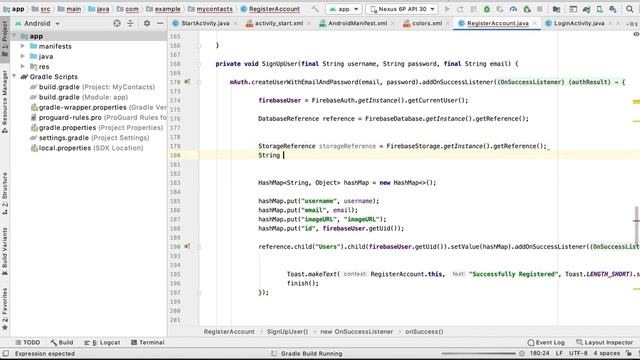Toggle the Resource Manager tool window
Screen dimensions: 640x360
(x=5, y=102)
